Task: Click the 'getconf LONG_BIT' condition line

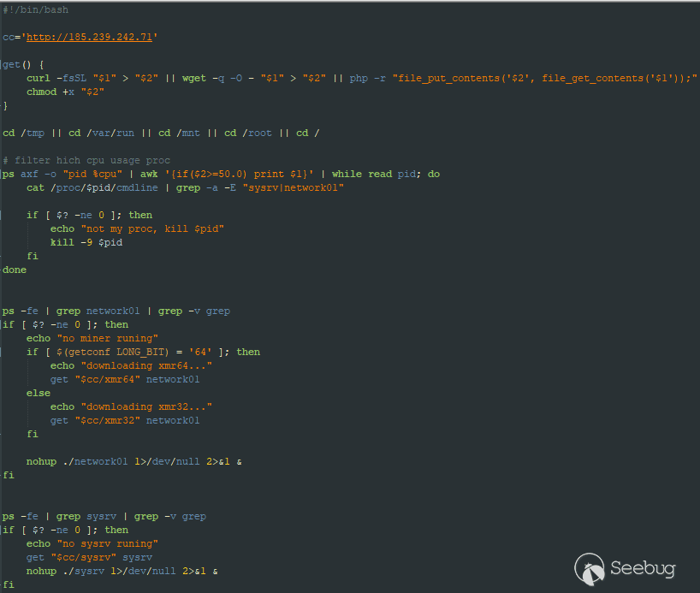Action: [143, 353]
